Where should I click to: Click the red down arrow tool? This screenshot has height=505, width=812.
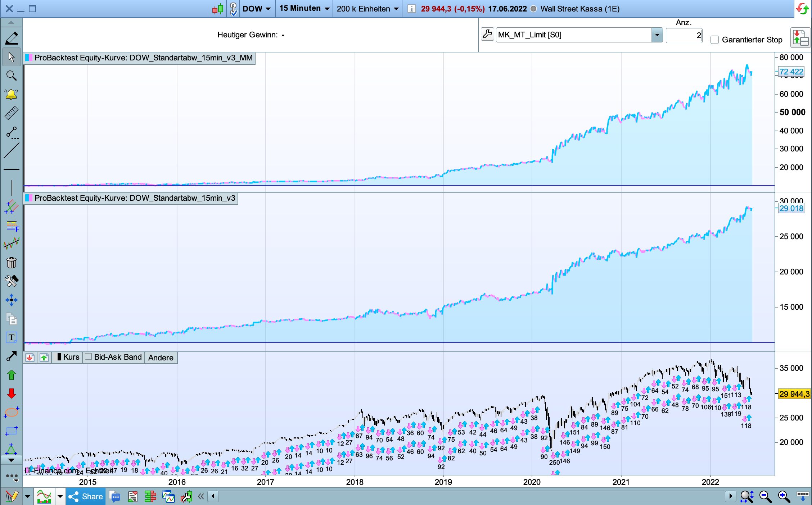[11, 393]
